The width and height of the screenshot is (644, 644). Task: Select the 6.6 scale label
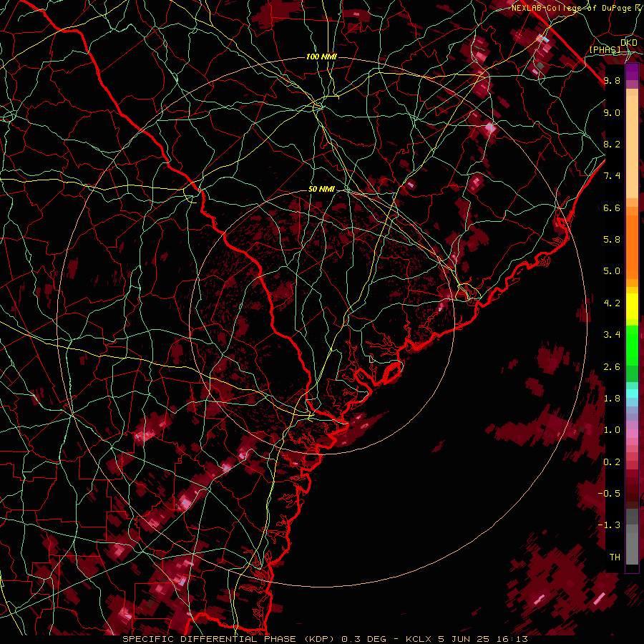point(612,208)
